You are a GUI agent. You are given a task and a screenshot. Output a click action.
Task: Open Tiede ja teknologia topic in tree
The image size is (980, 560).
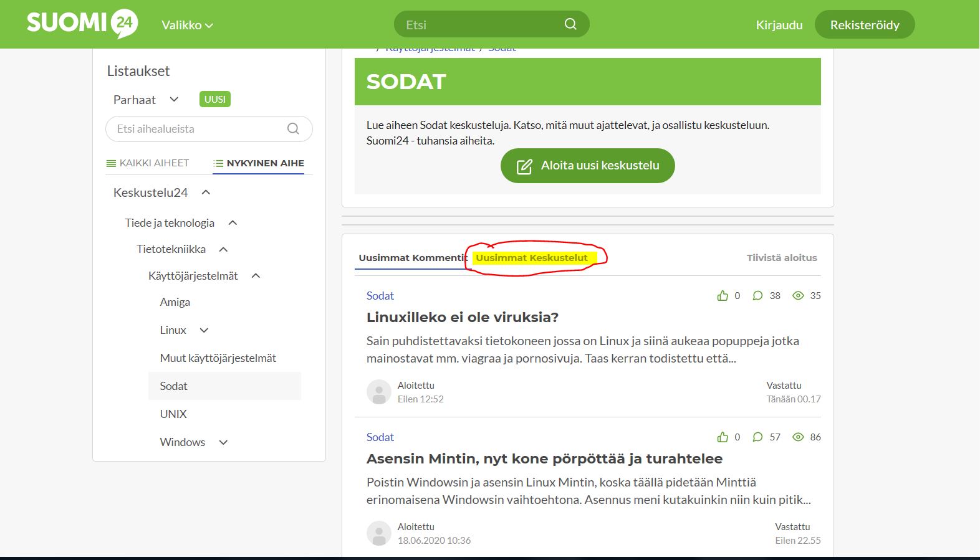click(x=170, y=222)
